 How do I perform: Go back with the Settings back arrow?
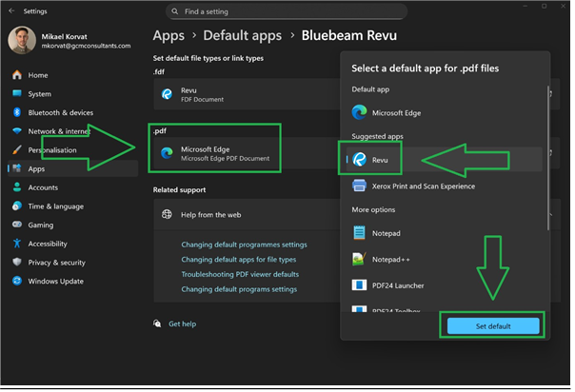tap(11, 11)
